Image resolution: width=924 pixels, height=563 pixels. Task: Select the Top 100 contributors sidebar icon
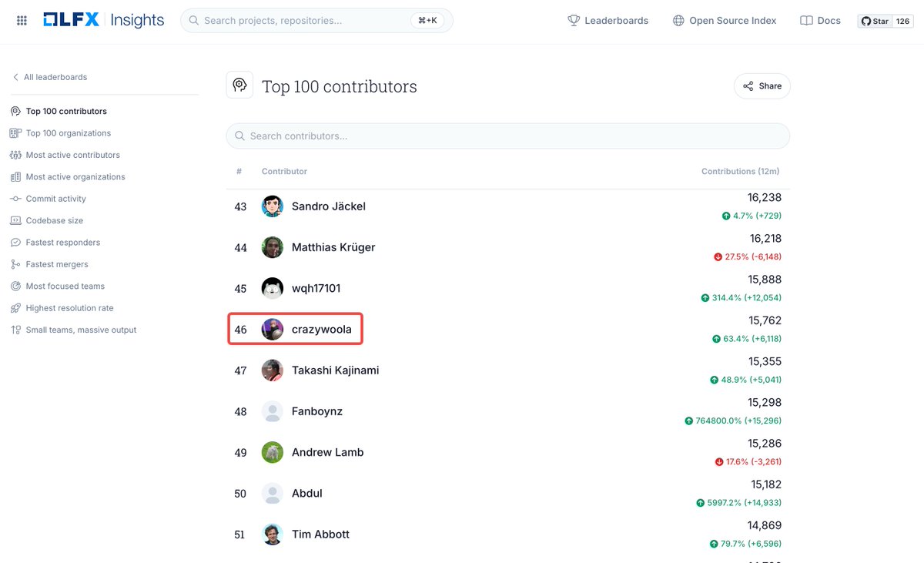pos(15,111)
